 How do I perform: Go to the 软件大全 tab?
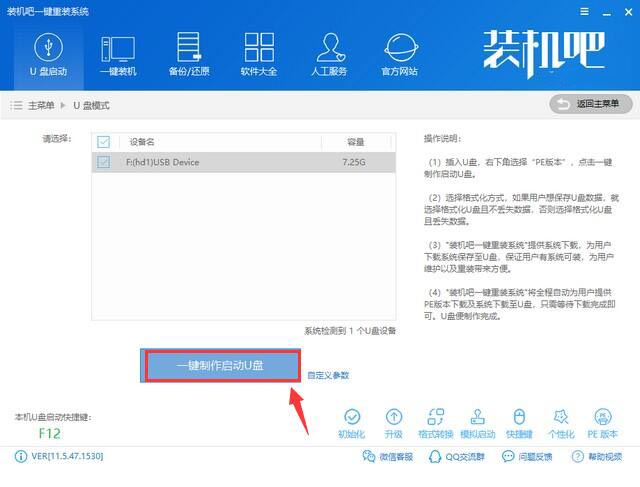pos(259,55)
